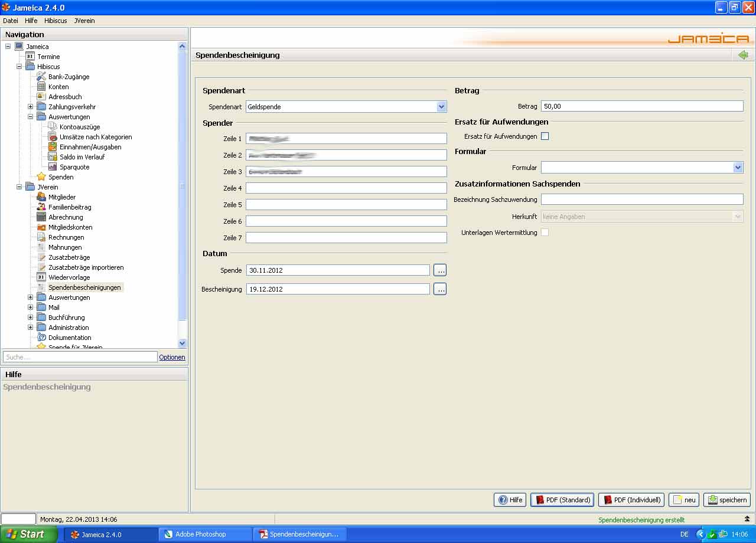
Task: Click the status bar expand arrows icon
Action: [747, 519]
